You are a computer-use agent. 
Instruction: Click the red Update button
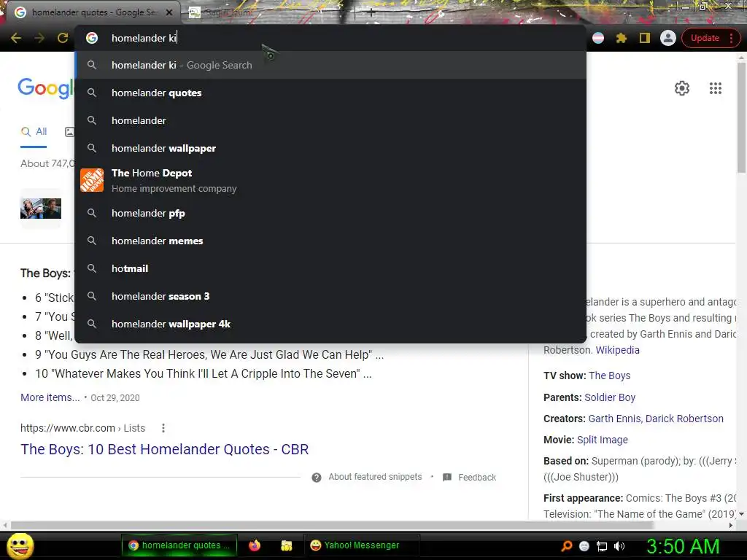point(705,38)
